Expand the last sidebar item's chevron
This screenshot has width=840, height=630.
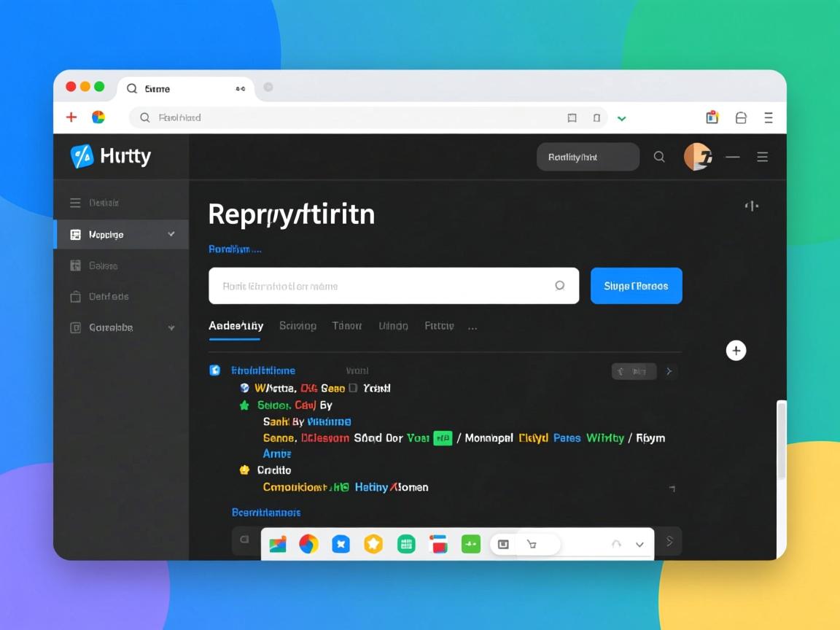tap(171, 328)
